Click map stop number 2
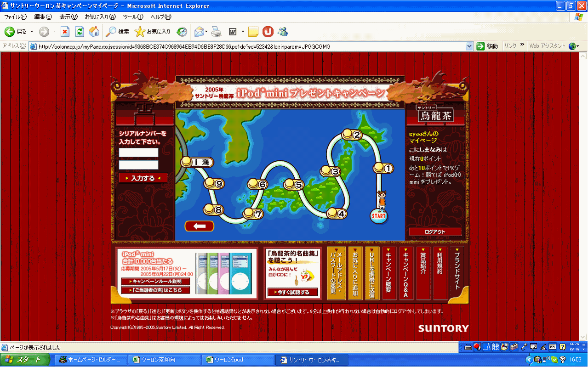Image resolution: width=588 pixels, height=367 pixels. (x=353, y=135)
